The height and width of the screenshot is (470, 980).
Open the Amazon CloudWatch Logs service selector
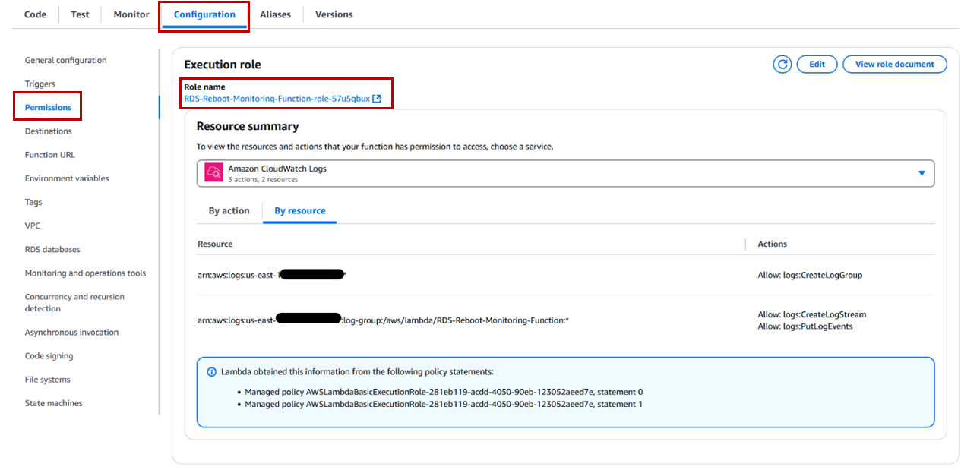point(565,173)
